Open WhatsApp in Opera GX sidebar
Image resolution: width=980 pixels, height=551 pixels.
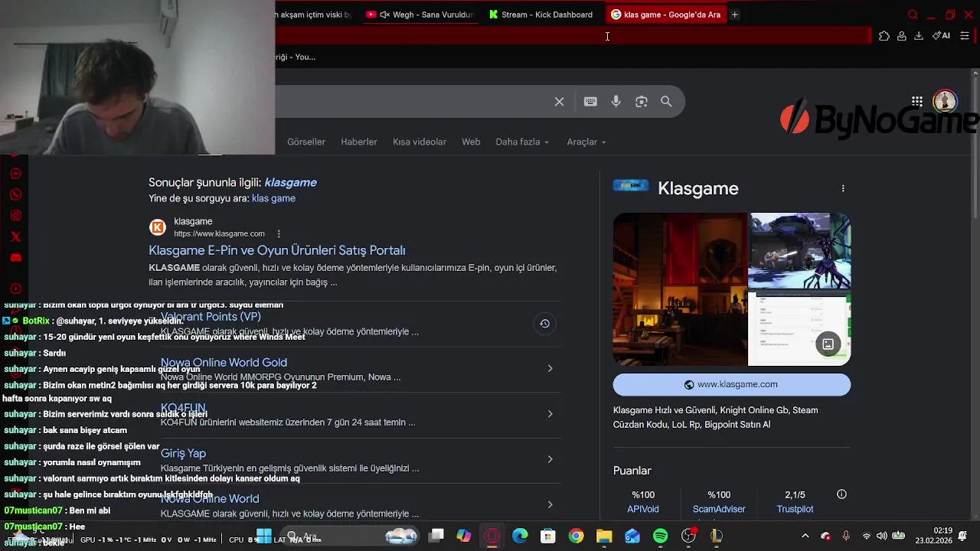[15, 194]
